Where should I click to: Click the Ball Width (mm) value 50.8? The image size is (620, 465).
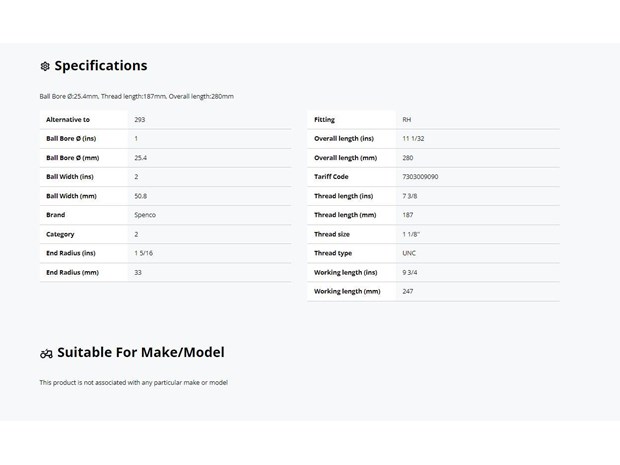tap(141, 196)
